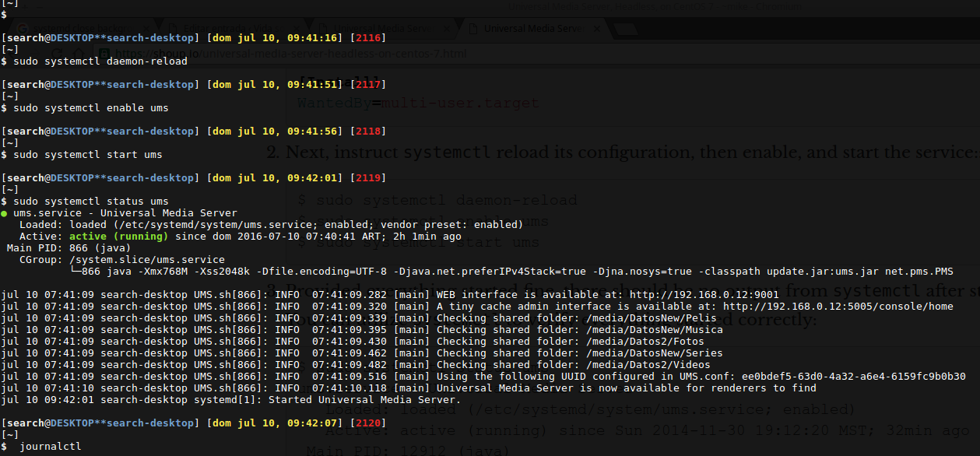
Task: Click the red prompt number 2116
Action: (368, 37)
